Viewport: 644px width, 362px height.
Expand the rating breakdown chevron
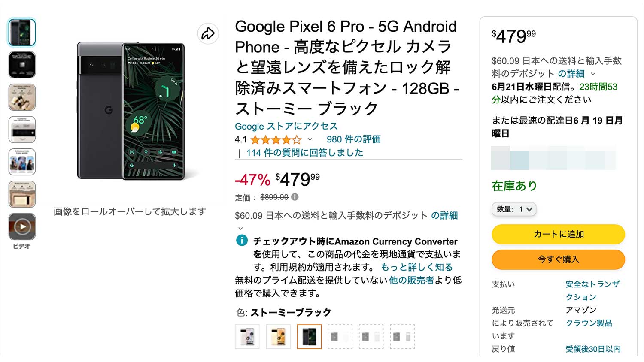(310, 139)
